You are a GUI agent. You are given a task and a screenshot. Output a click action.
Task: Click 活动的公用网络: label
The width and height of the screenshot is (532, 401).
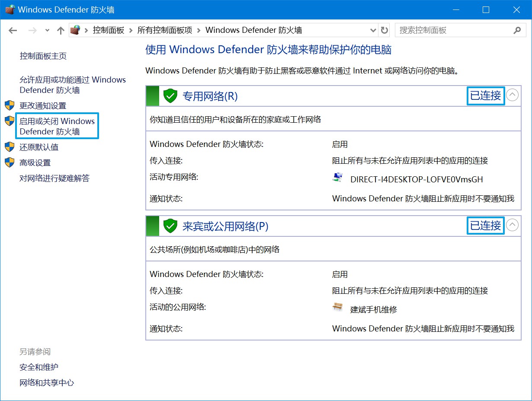click(178, 307)
